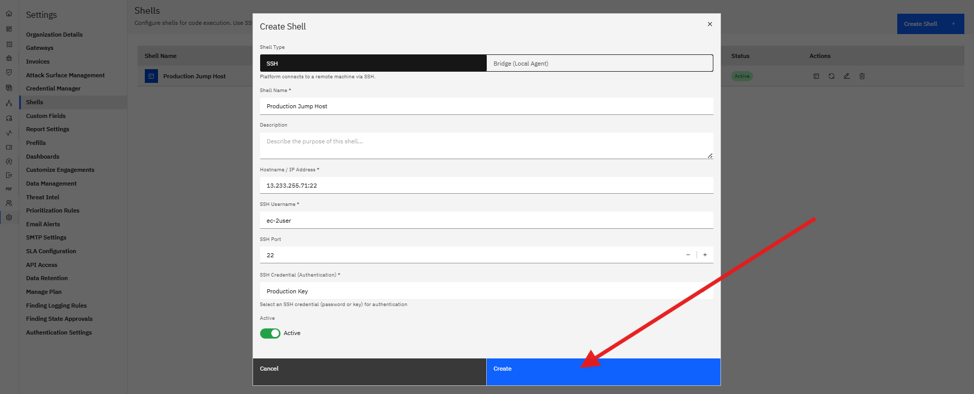This screenshot has width=974, height=394.
Task: Open Custom Fields settings
Action: point(45,116)
